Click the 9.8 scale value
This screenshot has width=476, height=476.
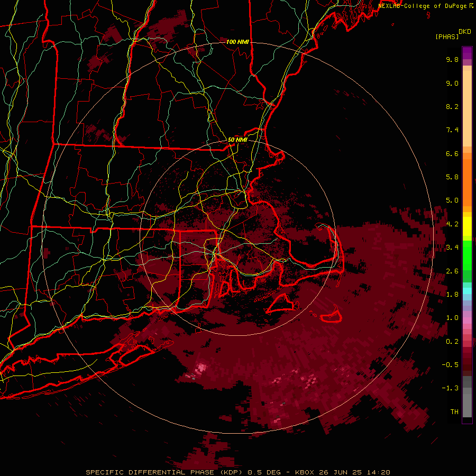coord(452,59)
